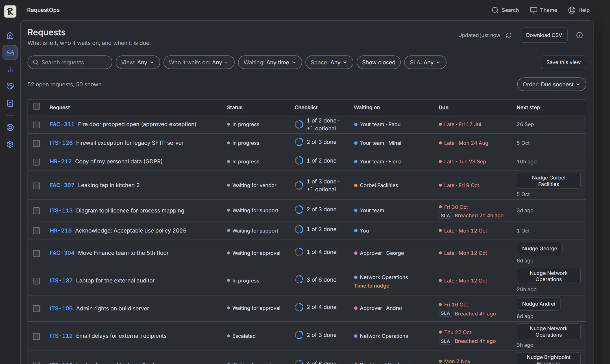Open the Who it waits on dropdown
The height and width of the screenshot is (364, 610).
(199, 62)
